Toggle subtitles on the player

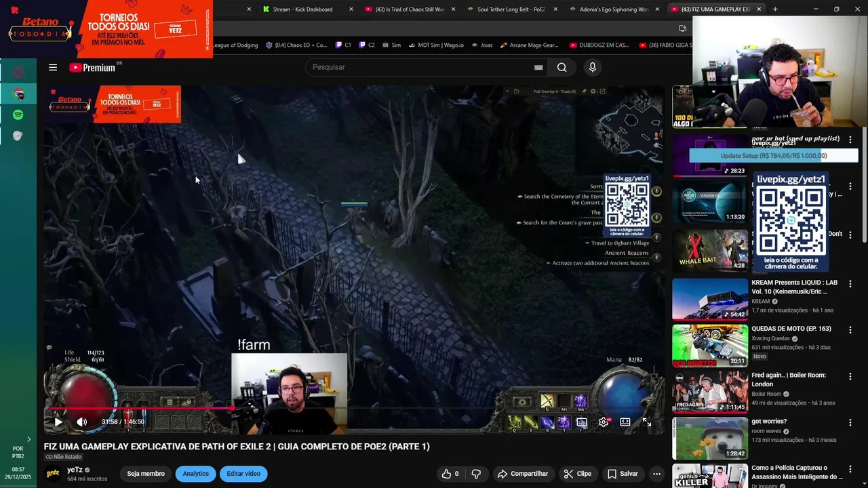tap(582, 422)
